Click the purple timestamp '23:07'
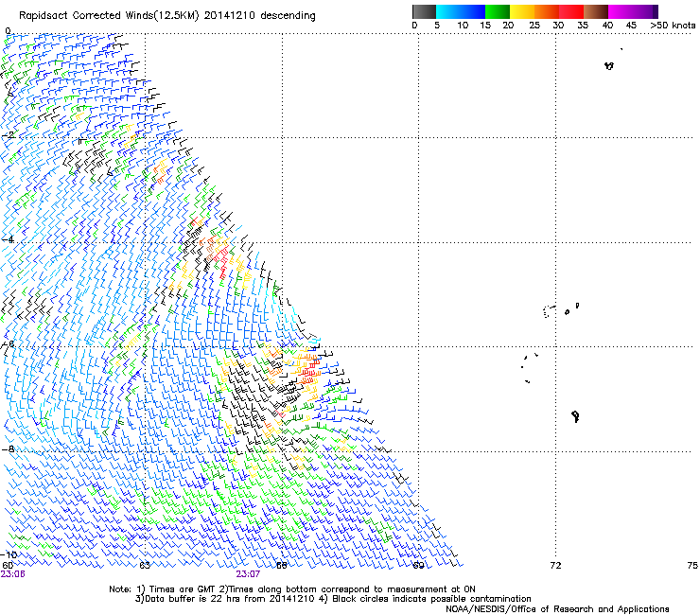The image size is (700, 615). pyautogui.click(x=248, y=574)
